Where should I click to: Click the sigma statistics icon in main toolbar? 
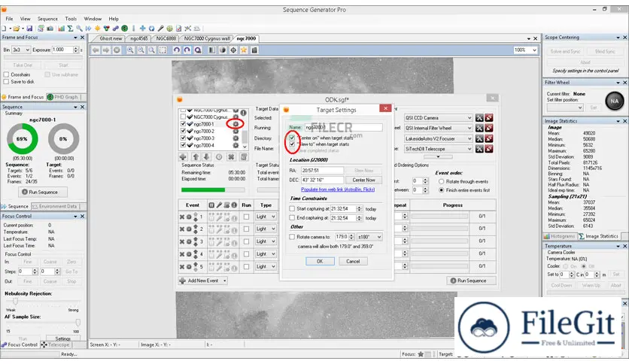[70, 29]
